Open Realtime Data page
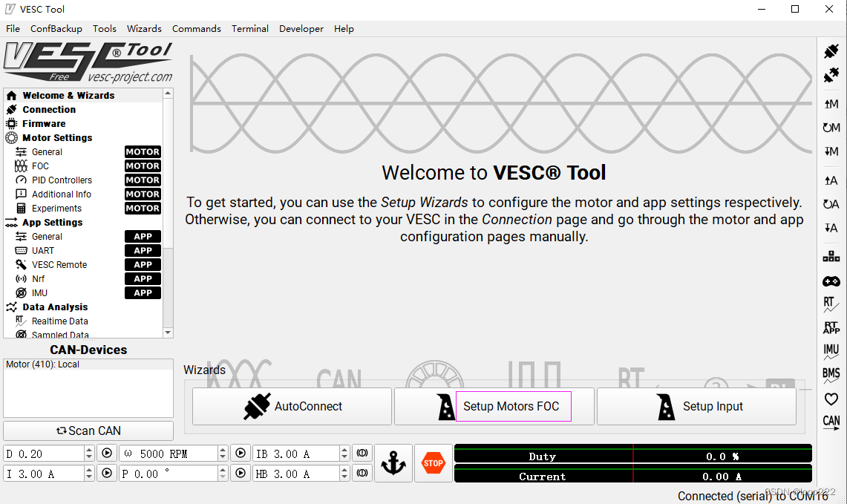847x504 pixels. (x=83, y=321)
